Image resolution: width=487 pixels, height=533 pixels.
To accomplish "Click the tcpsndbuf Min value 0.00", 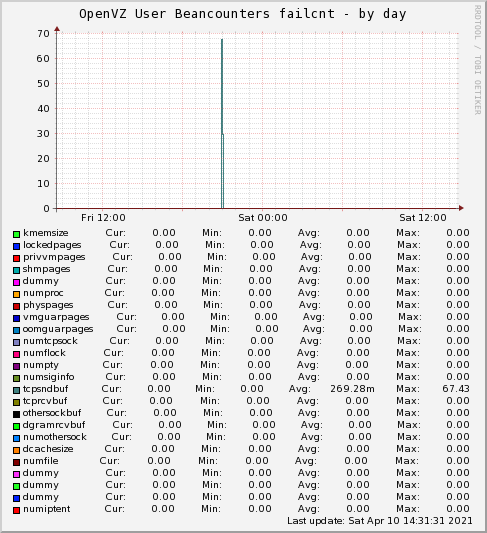I will click(x=252, y=389).
